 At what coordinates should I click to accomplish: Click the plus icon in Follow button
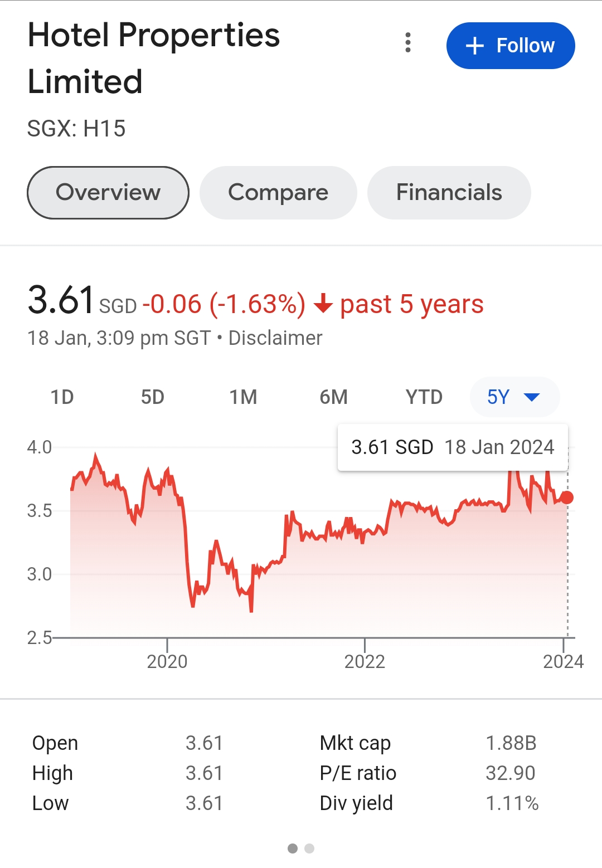tap(474, 46)
